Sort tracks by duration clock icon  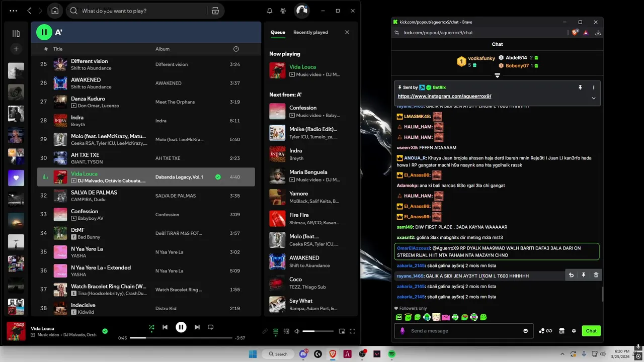(236, 49)
